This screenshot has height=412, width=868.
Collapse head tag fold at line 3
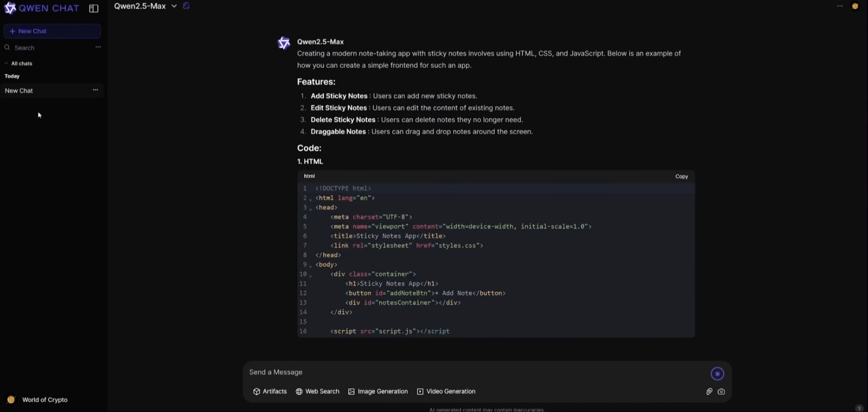point(310,209)
